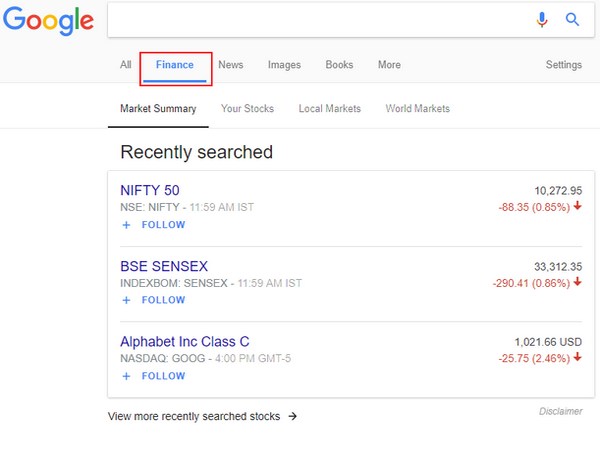Switch to the Finance tab
Viewport: 600px width, 450px height.
(175, 65)
